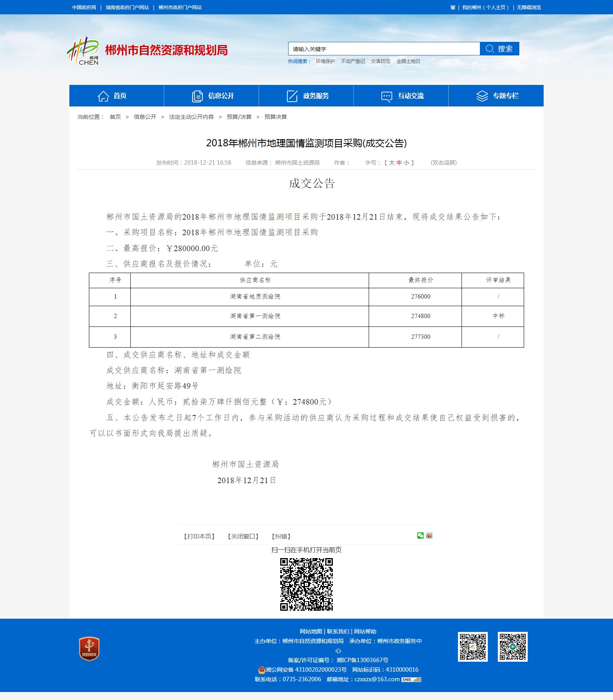Click hot search term 环境保护

coord(325,61)
